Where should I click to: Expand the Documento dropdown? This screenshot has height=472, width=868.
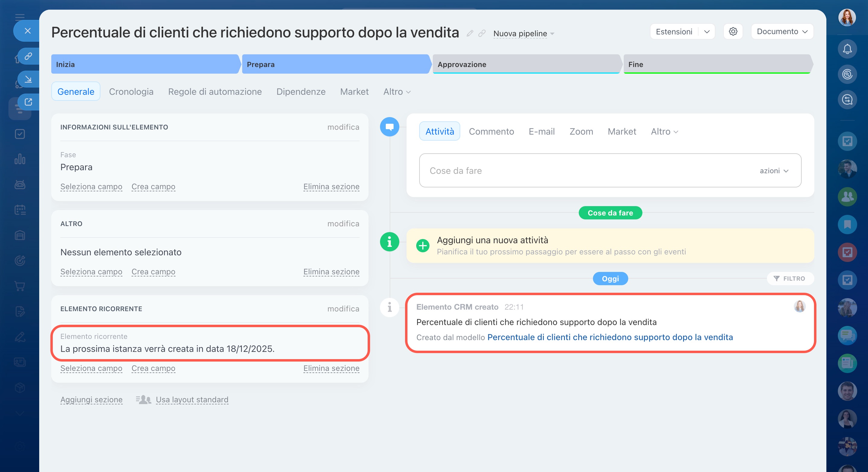782,31
